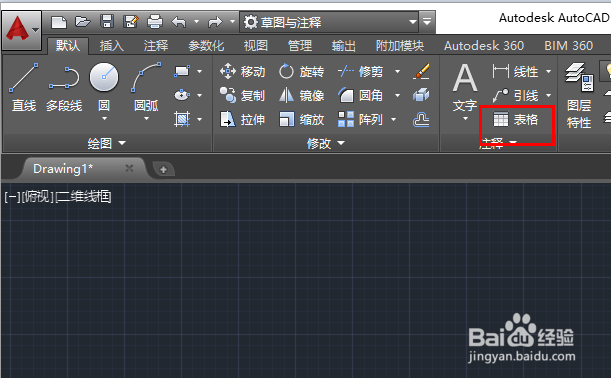611x378 pixels.
Task: Expand the 圆弧 (Arc) options arrow
Action: [146, 118]
